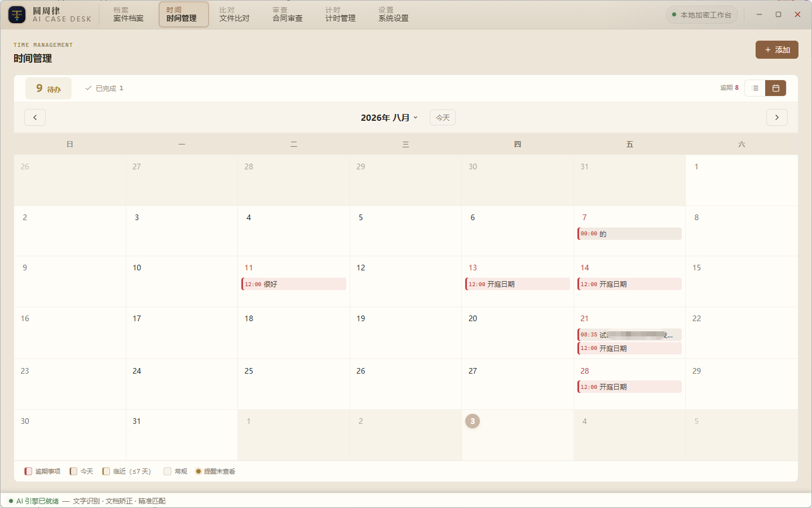The image size is (812, 508).
Task: Select August 15 day cell
Action: click(742, 281)
